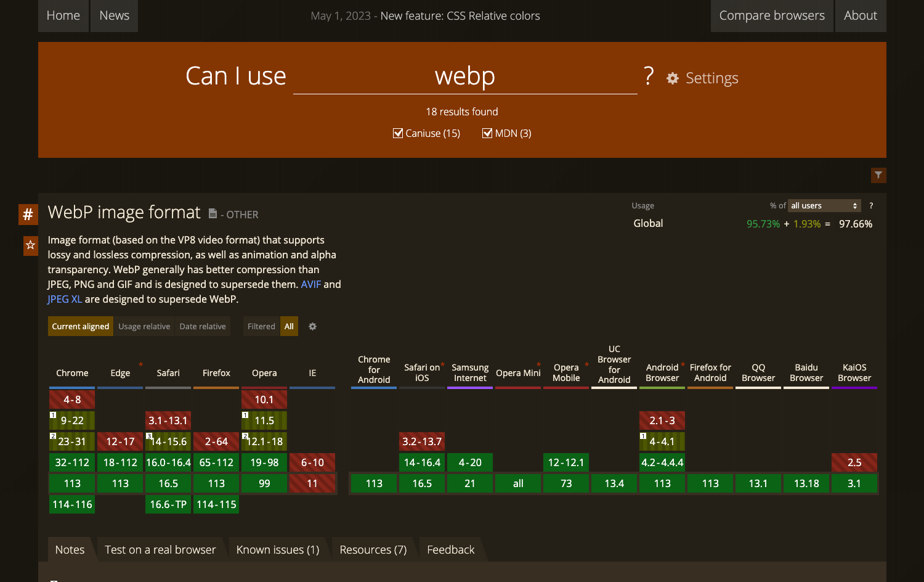This screenshot has width=924, height=582.
Task: Click the filter funnel icon
Action: (x=878, y=176)
